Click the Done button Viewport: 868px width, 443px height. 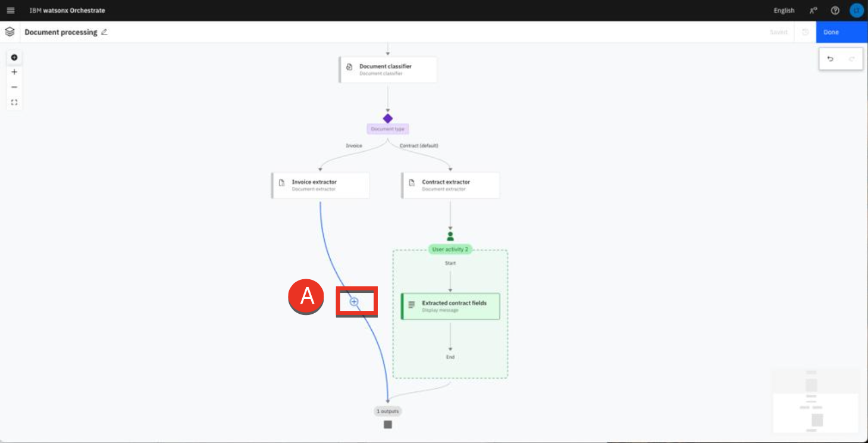coord(841,32)
